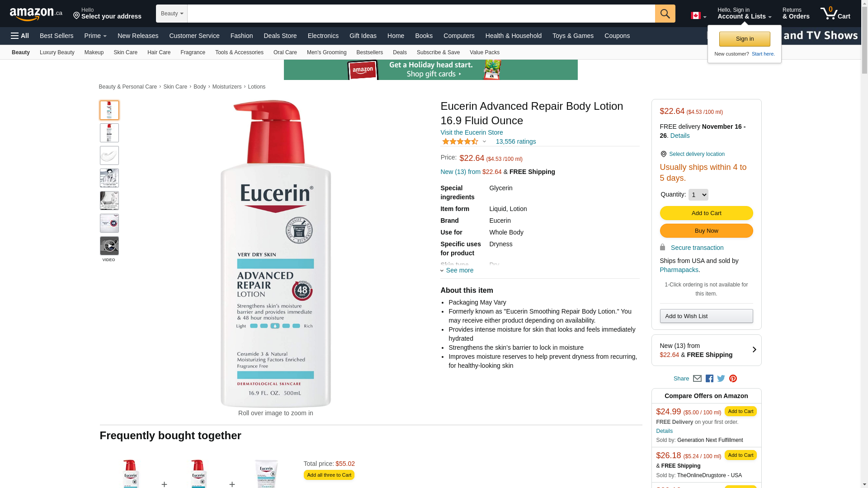This screenshot has height=488, width=868.
Task: Open the shopping cart icon
Action: (835, 14)
